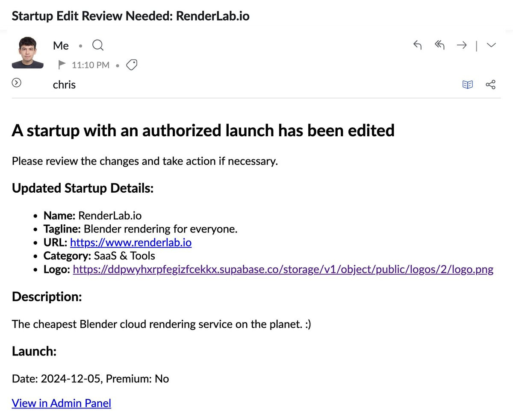Click the launch date 2024-12-05 text
The image size is (513, 420).
tap(71, 379)
